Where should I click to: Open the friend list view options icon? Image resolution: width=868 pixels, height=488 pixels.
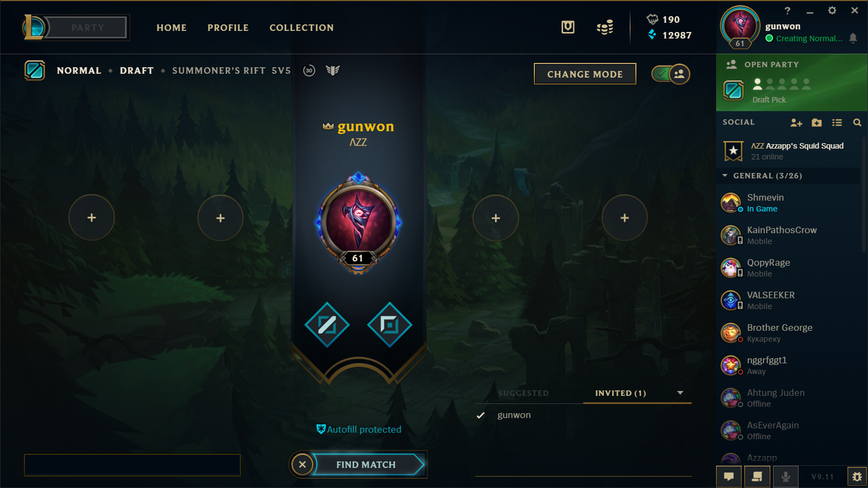(837, 123)
